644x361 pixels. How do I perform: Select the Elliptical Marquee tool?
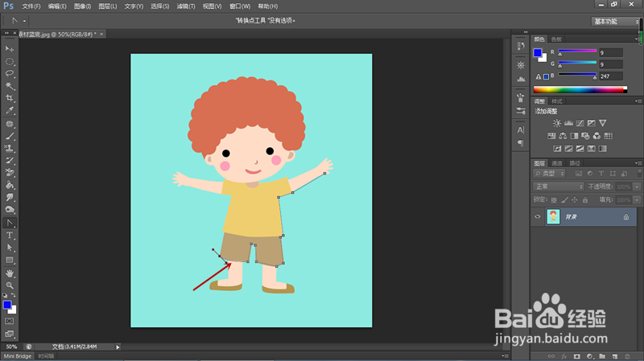point(10,62)
